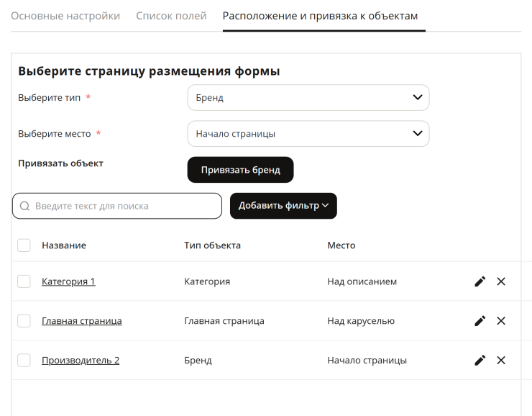This screenshot has width=532, height=416.
Task: Click the Привязать объект label
Action: [x=60, y=163]
